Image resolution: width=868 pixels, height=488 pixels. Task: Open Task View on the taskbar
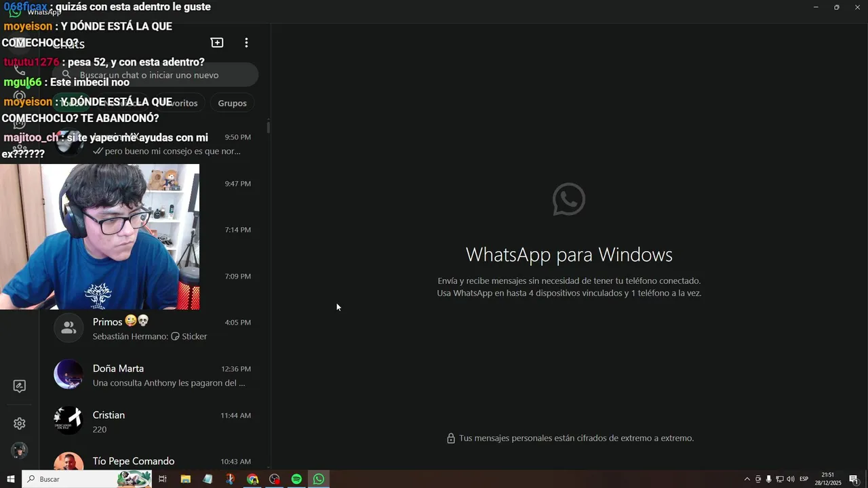[x=163, y=479]
